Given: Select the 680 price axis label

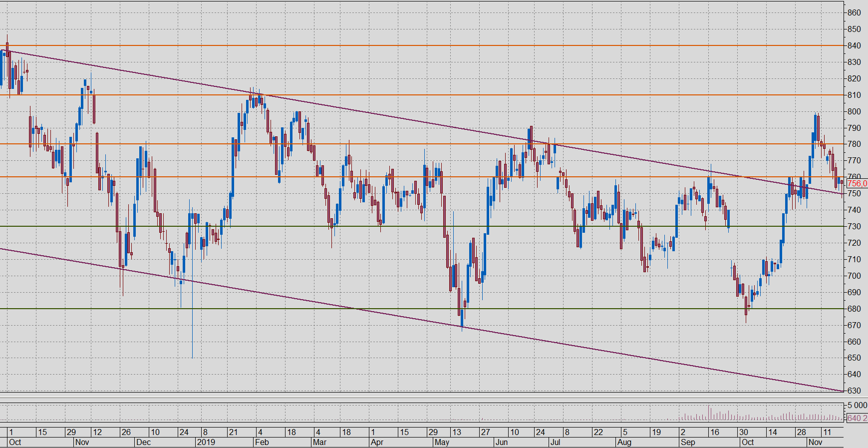Looking at the screenshot, I should pyautogui.click(x=854, y=309).
